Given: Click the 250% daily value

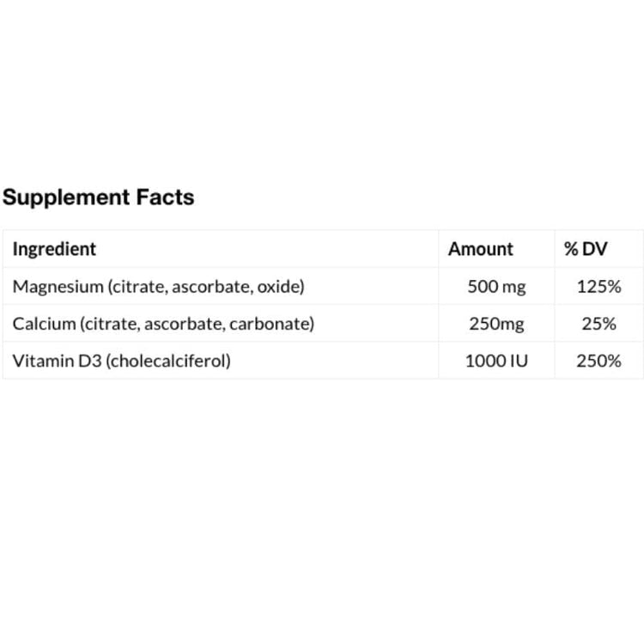Looking at the screenshot, I should (598, 361).
